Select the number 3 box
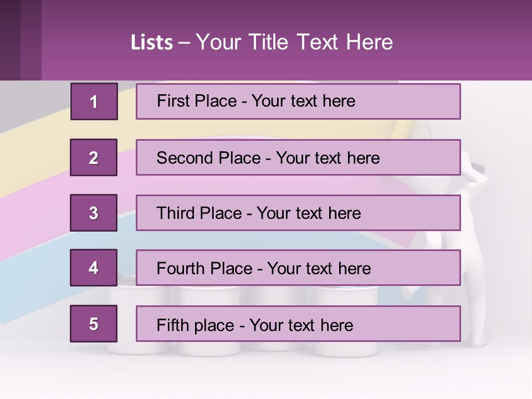This screenshot has width=532, height=399. click(94, 213)
